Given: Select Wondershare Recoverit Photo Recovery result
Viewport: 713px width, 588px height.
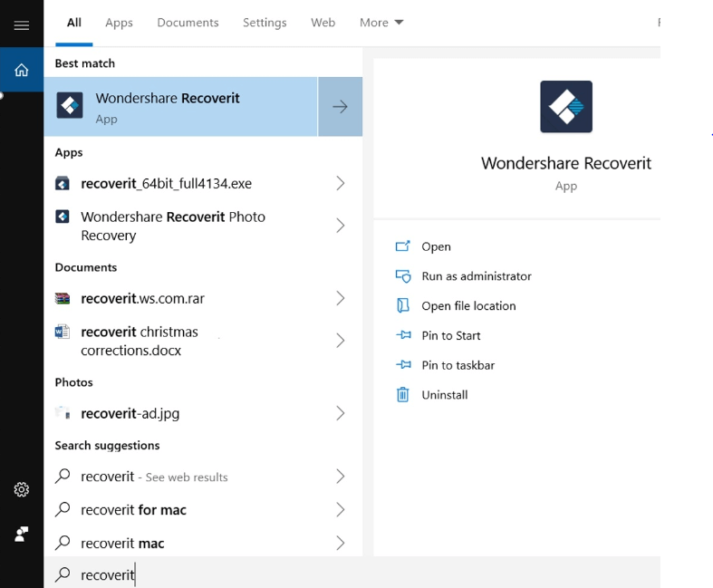Looking at the screenshot, I should 203,226.
